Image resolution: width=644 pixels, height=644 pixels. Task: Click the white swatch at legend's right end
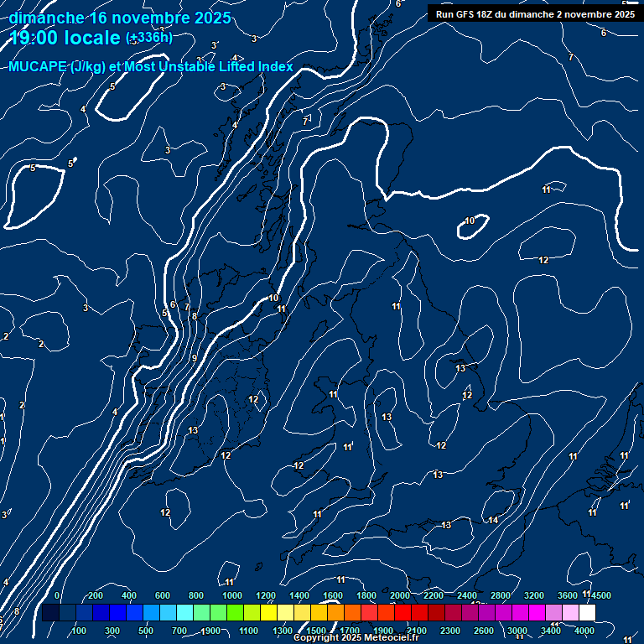pyautogui.click(x=587, y=614)
